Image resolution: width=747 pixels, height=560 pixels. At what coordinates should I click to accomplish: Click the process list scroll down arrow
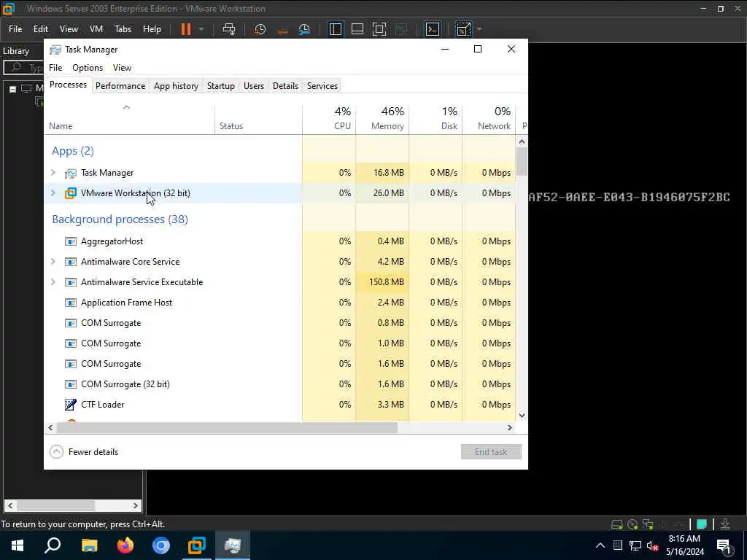pyautogui.click(x=522, y=415)
